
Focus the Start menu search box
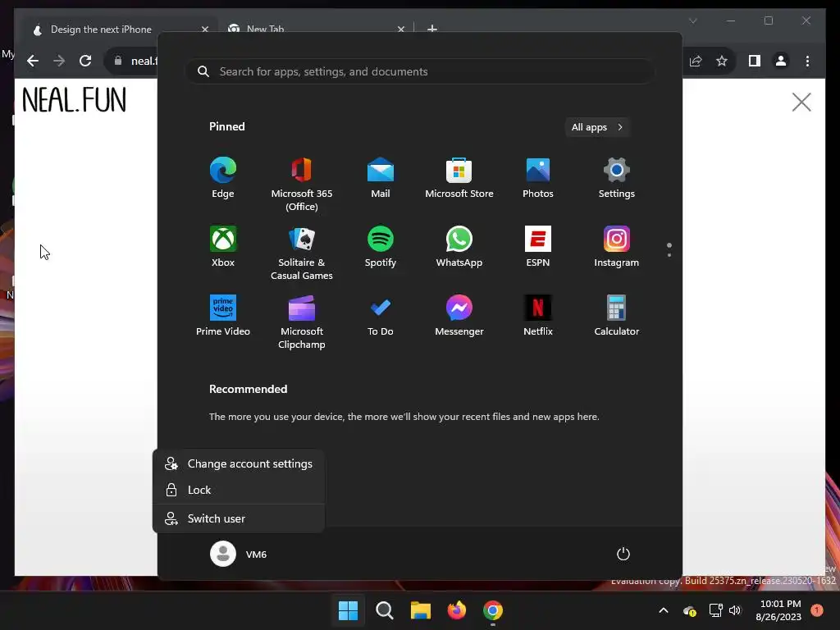click(420, 72)
